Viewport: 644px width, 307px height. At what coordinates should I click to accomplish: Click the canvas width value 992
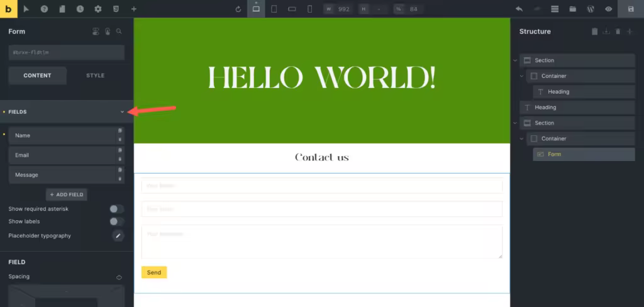tap(343, 9)
